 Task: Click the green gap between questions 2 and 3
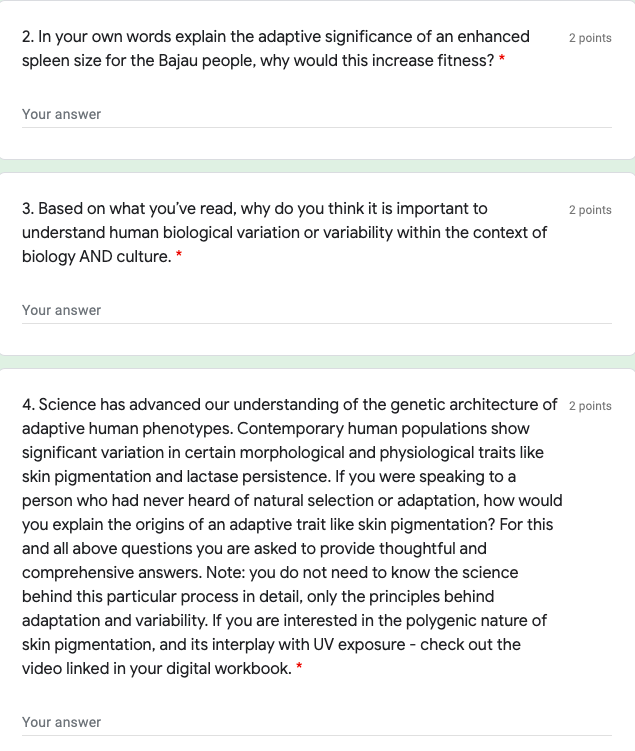(x=317, y=165)
